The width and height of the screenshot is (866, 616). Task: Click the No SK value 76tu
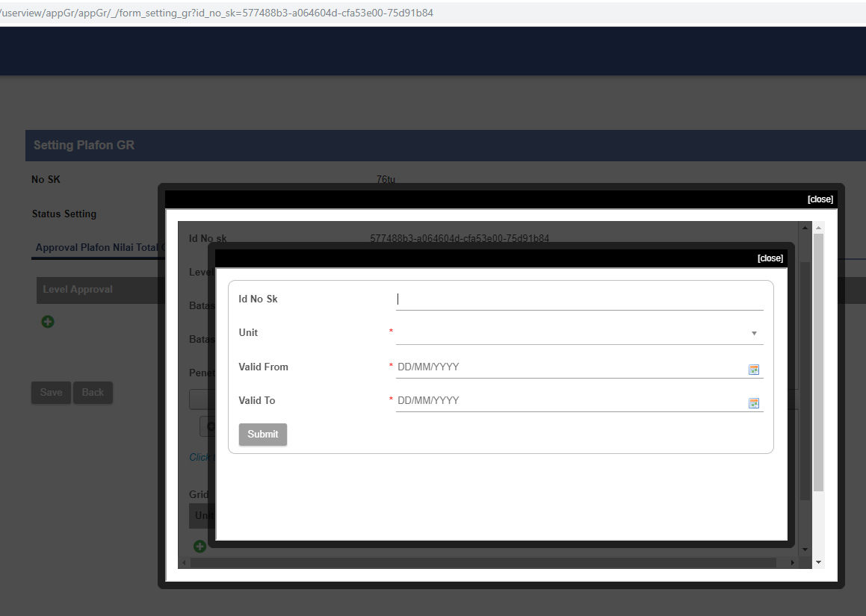(x=386, y=179)
